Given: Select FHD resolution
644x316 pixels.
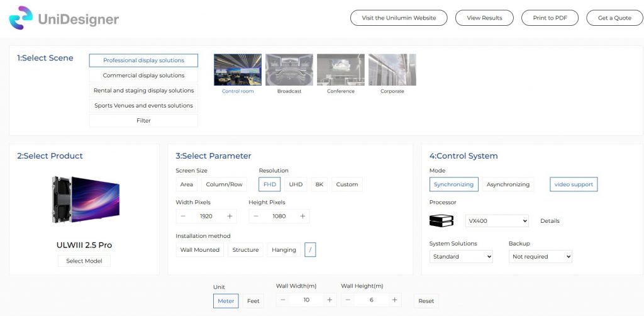Looking at the screenshot, I should [269, 184].
